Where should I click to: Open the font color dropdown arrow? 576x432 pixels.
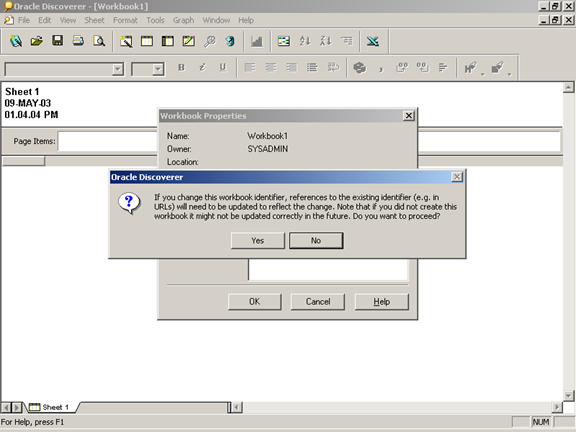pyautogui.click(x=483, y=74)
